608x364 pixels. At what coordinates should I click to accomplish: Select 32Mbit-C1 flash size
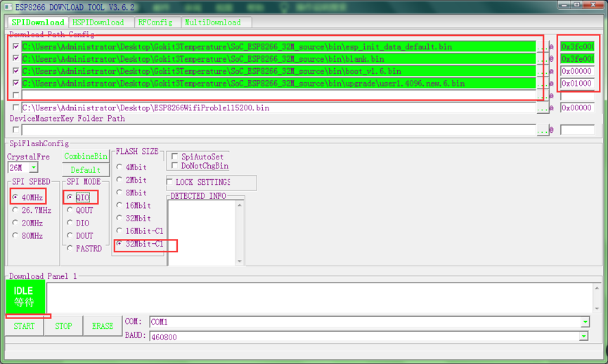point(140,244)
